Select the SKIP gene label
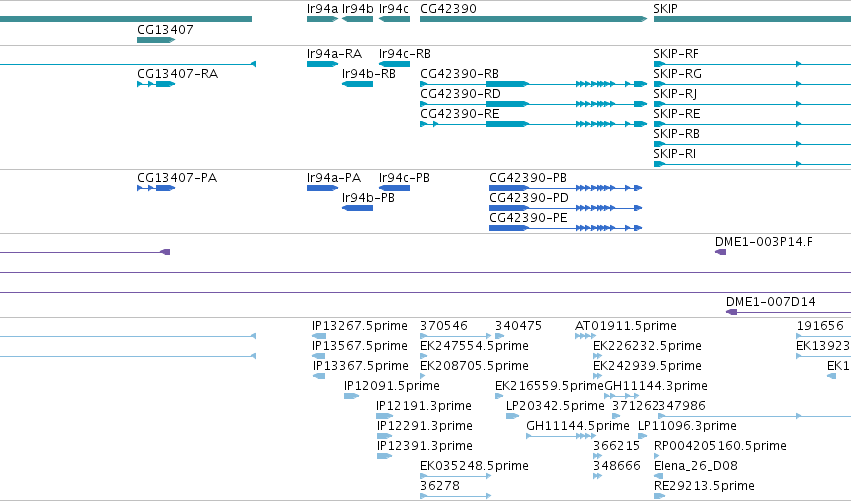The height and width of the screenshot is (501, 851). [x=665, y=9]
